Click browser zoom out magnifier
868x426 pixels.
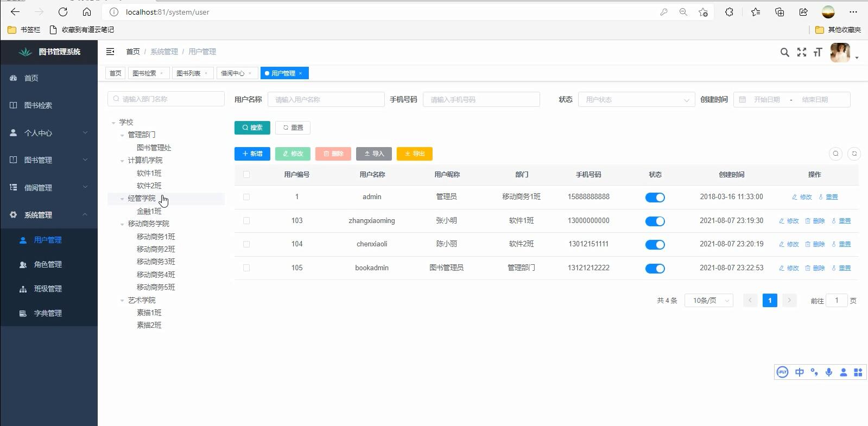point(683,12)
